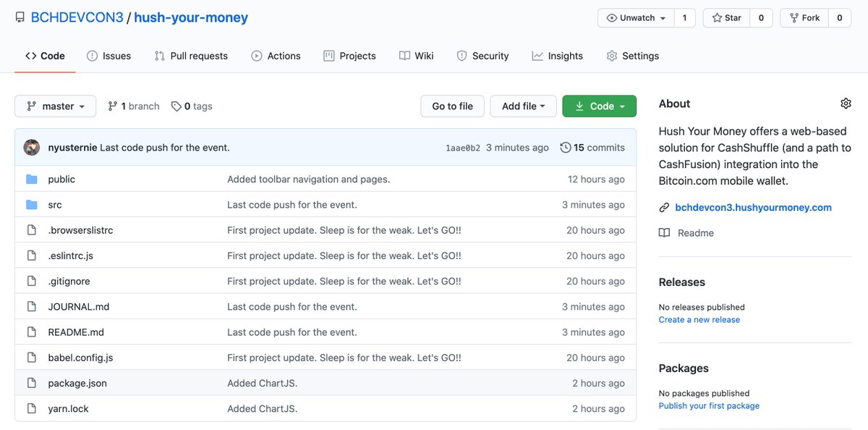Screen dimensions: 868x430
Task: Switch to the Code tab
Action: 45,56
